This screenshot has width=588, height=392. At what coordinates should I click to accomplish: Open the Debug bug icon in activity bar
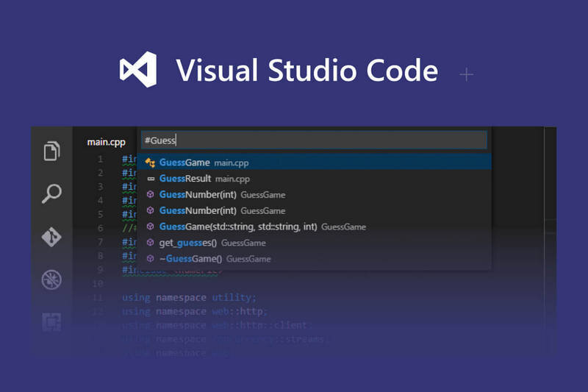click(51, 279)
